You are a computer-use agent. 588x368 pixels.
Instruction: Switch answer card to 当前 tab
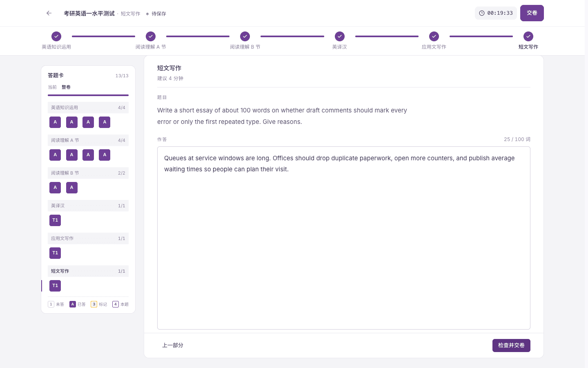52,87
